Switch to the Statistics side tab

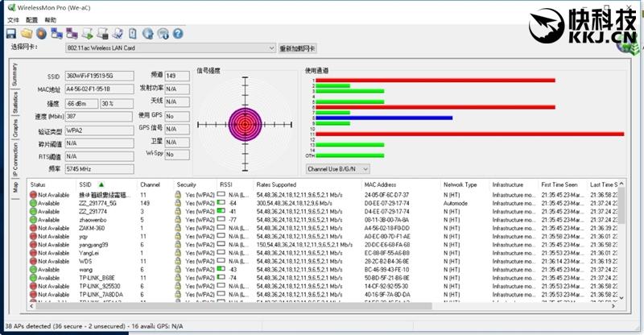tap(14, 102)
